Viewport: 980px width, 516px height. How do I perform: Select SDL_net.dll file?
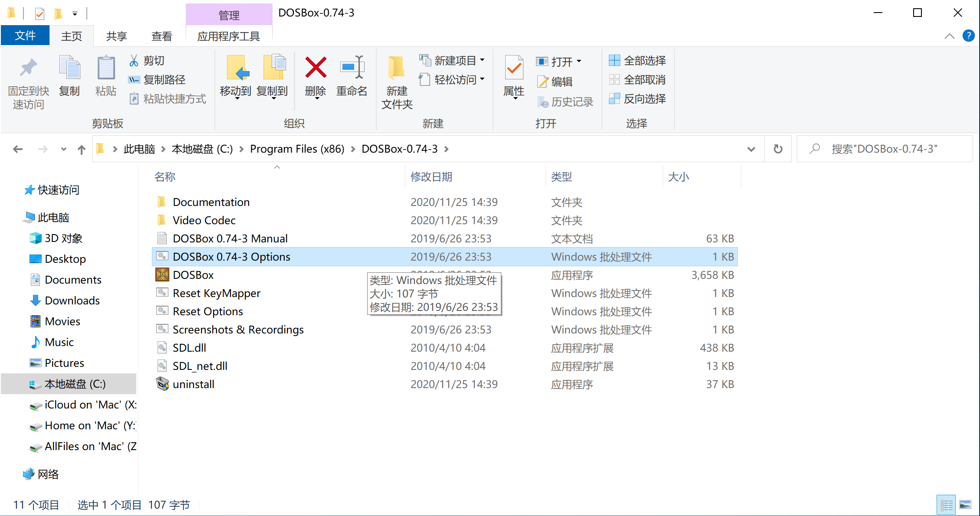tap(200, 366)
